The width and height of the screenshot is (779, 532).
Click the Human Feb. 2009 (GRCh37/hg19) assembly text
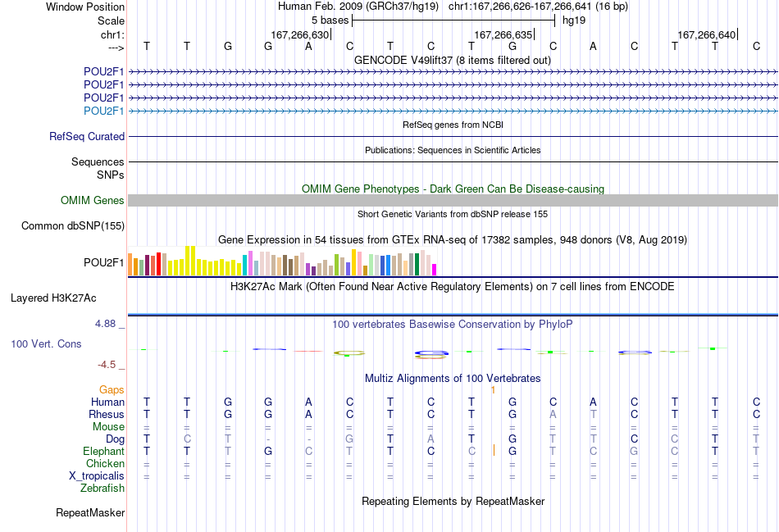[x=358, y=7]
